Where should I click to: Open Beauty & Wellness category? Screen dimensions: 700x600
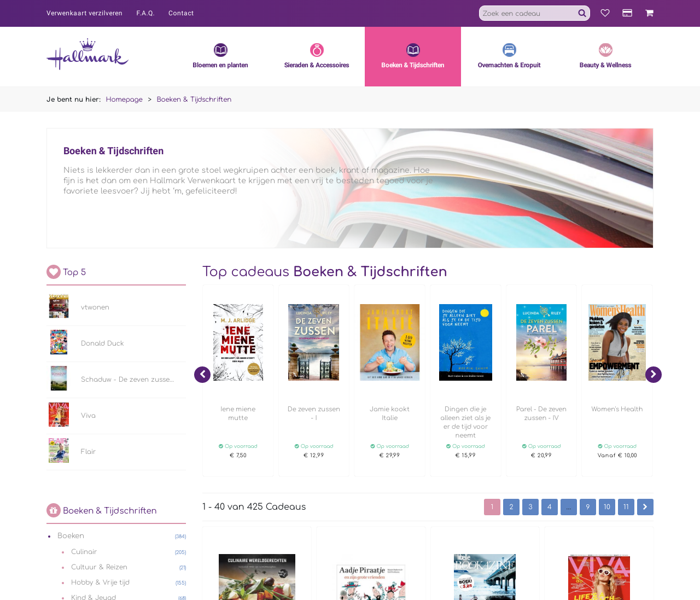pos(605,57)
